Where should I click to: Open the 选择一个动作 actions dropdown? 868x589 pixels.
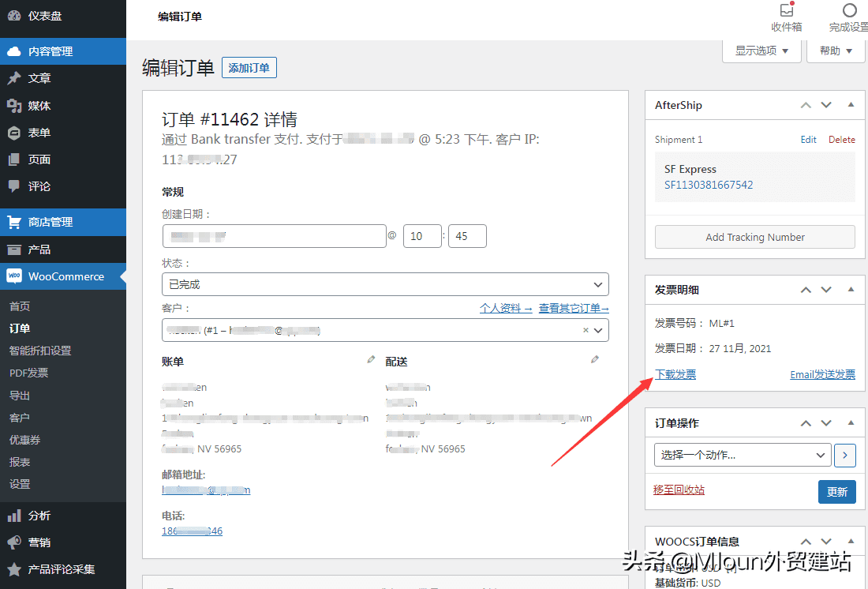[x=742, y=455]
